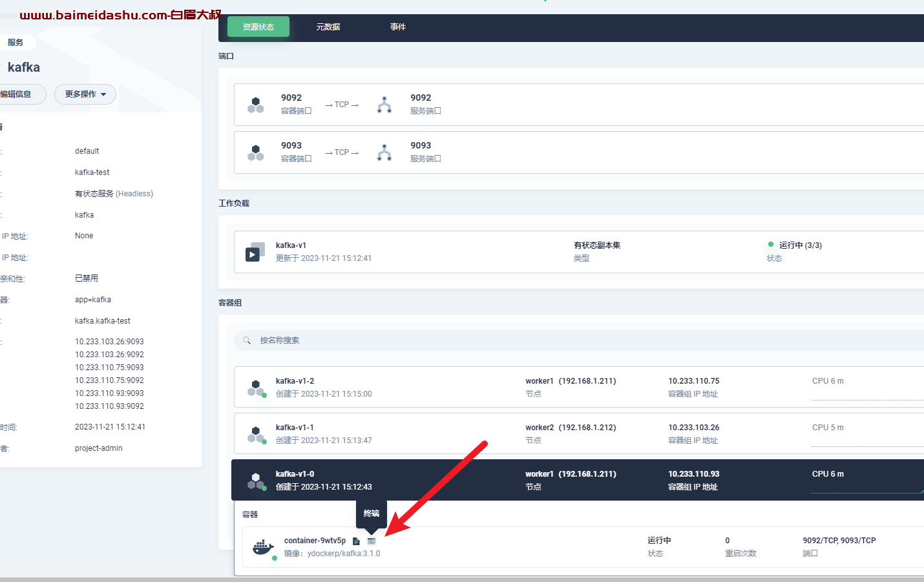Click the container port 9093 cube icon
This screenshot has width=924, height=582.
[x=256, y=152]
